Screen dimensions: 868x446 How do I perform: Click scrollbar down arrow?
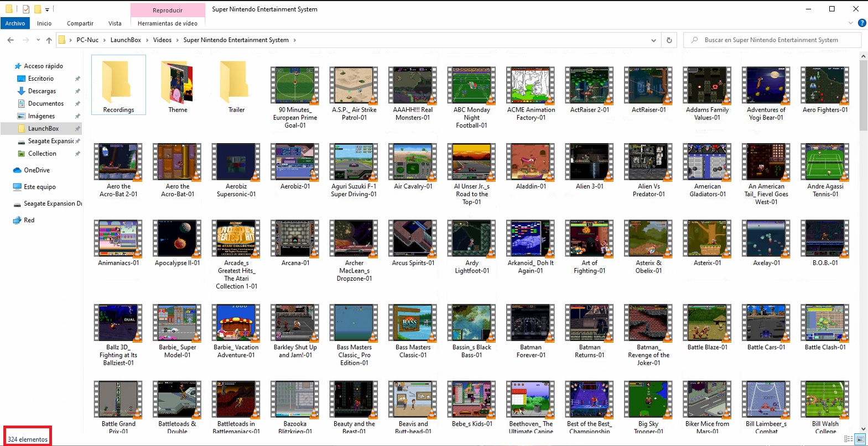pos(863,429)
